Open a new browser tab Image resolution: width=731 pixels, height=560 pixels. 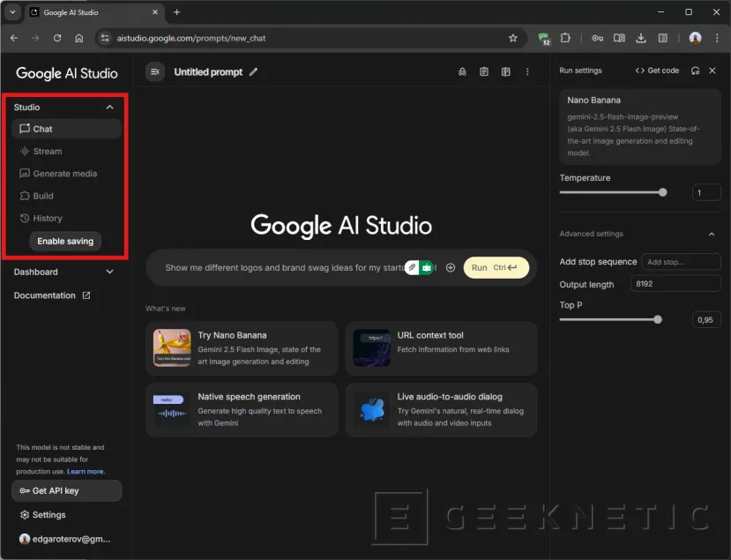click(176, 12)
